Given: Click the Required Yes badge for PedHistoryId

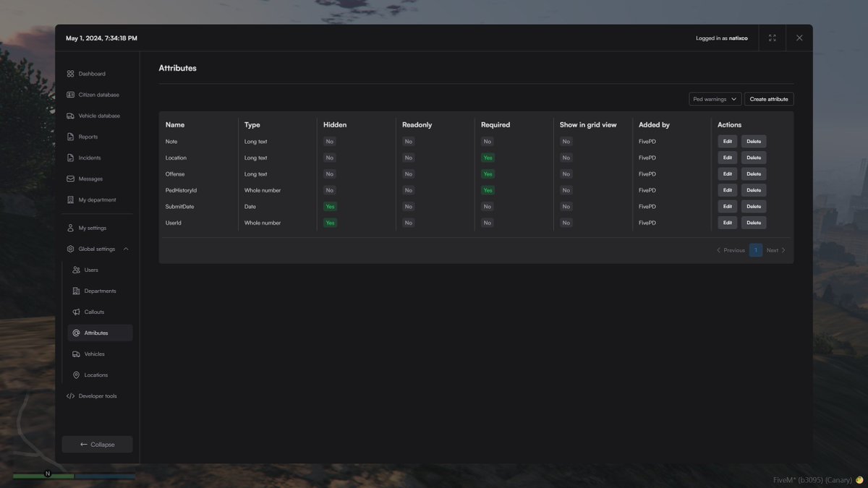Looking at the screenshot, I should pos(488,190).
